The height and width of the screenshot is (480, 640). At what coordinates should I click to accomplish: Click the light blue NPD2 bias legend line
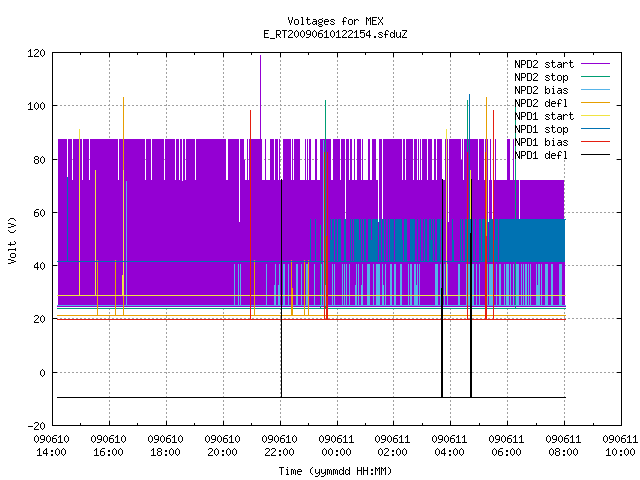pos(595,89)
